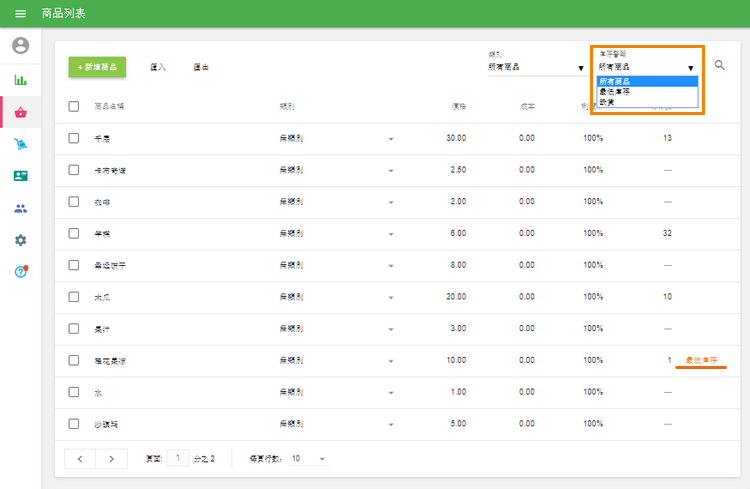Open the bar chart reports icon
The height and width of the screenshot is (489, 750).
coord(20,80)
